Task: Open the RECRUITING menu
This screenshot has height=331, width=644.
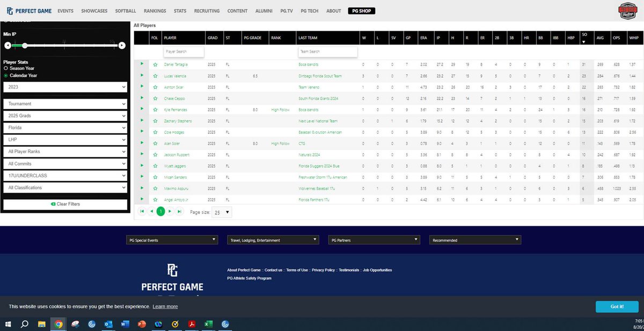Action: pos(207,11)
